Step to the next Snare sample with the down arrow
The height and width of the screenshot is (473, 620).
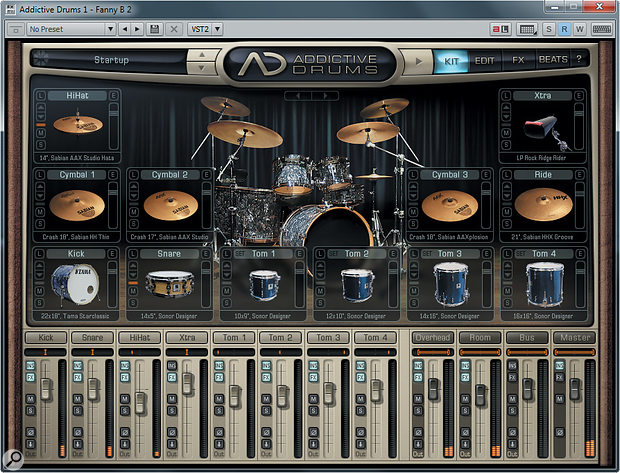(133, 274)
